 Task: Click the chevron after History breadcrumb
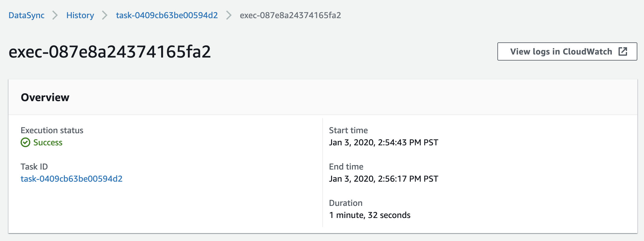(105, 15)
